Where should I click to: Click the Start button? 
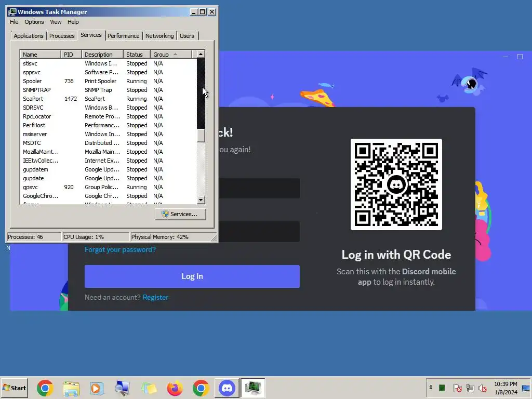[14, 388]
